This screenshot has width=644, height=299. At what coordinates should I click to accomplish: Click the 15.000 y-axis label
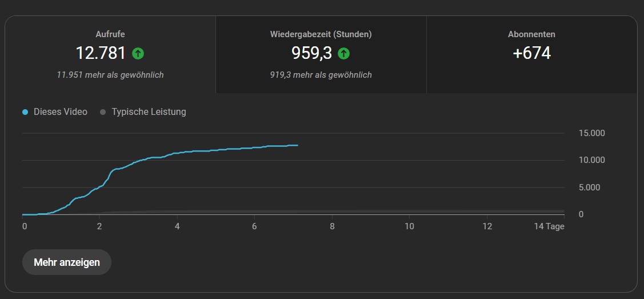click(591, 133)
